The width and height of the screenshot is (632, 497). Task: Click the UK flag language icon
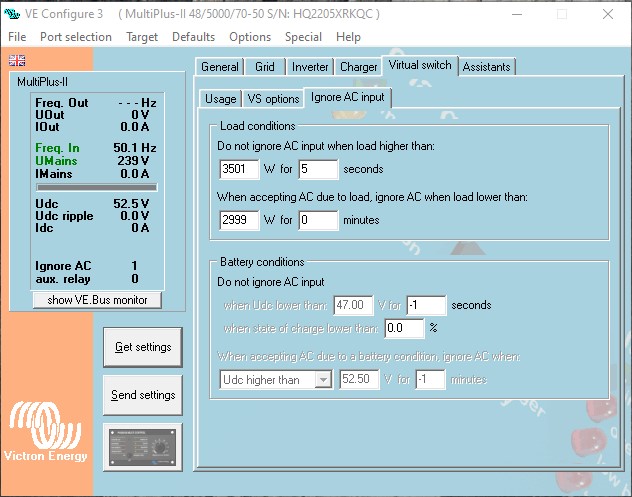(17, 61)
